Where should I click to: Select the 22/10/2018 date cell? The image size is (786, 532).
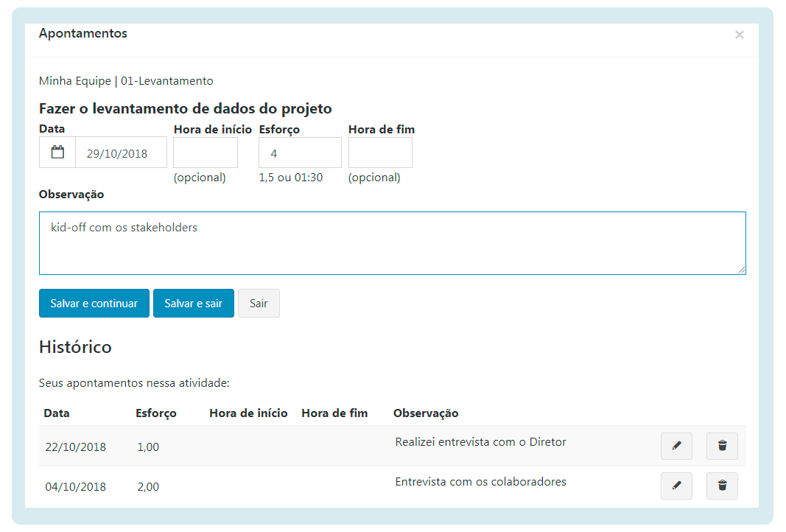click(x=76, y=447)
